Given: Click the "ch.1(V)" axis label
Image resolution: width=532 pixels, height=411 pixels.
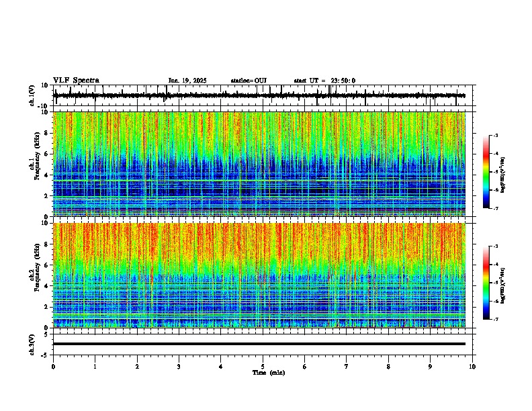Looking at the screenshot, I should [32, 95].
